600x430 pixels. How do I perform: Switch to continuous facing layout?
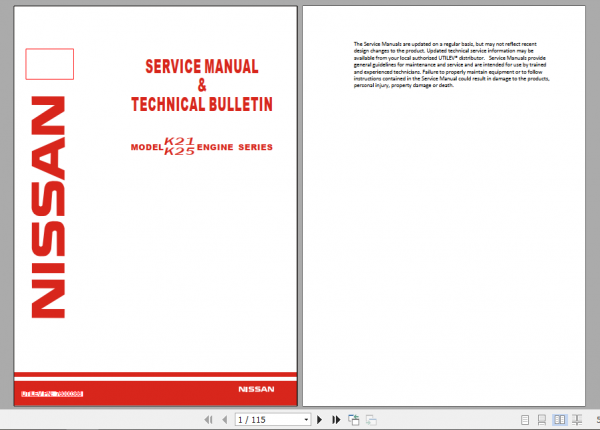(x=577, y=420)
